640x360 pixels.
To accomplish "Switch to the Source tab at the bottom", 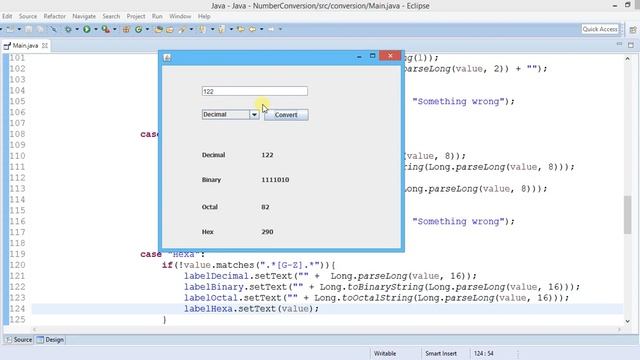I will (19, 340).
